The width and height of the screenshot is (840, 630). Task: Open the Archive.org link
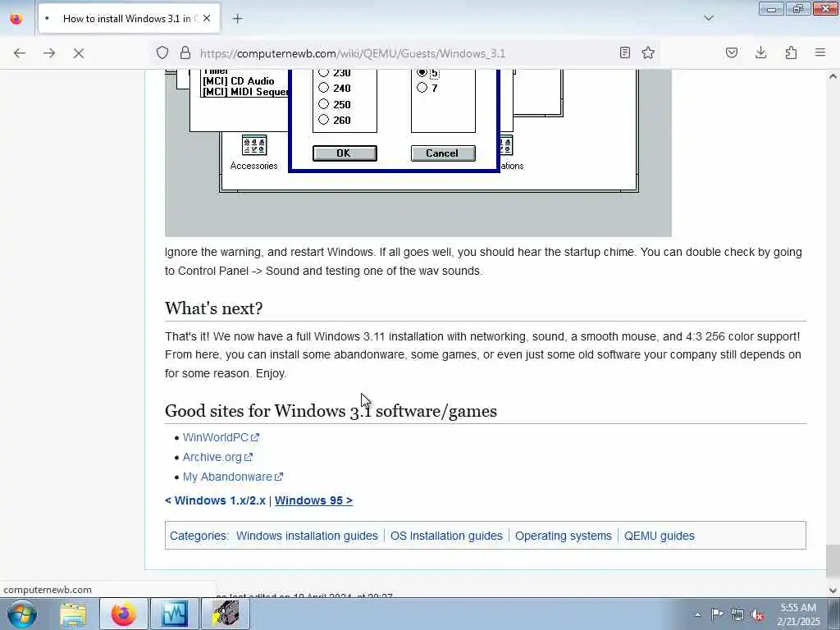[217, 457]
